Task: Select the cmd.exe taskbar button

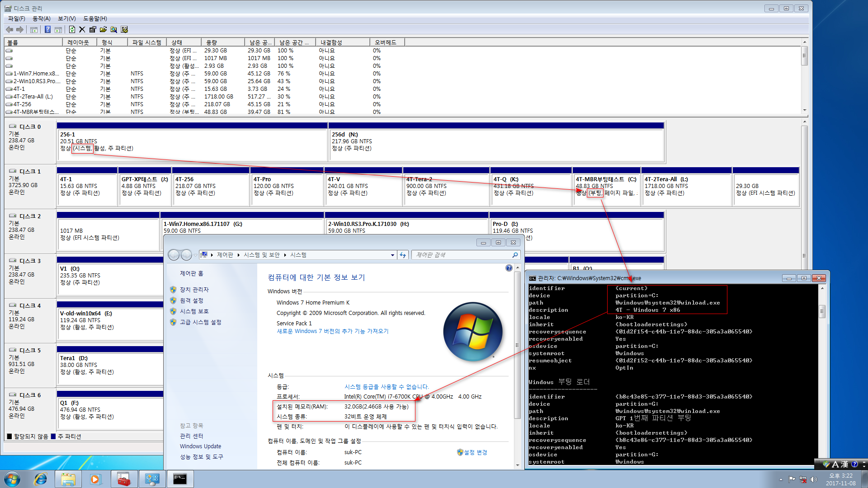Action: click(180, 479)
